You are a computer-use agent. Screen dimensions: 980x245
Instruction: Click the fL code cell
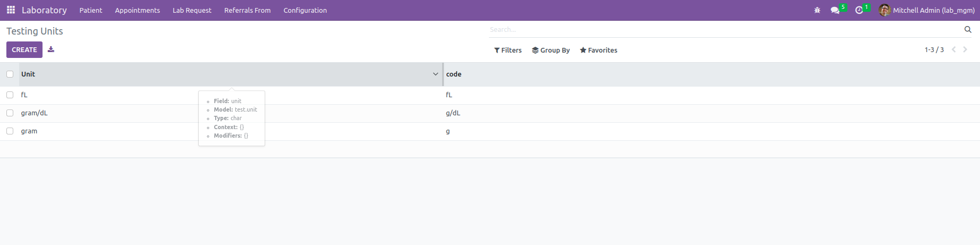click(x=449, y=95)
